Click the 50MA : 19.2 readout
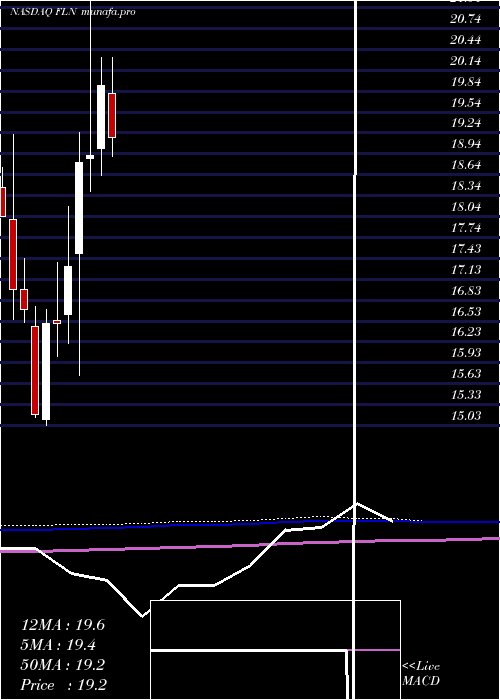 pyautogui.click(x=63, y=665)
